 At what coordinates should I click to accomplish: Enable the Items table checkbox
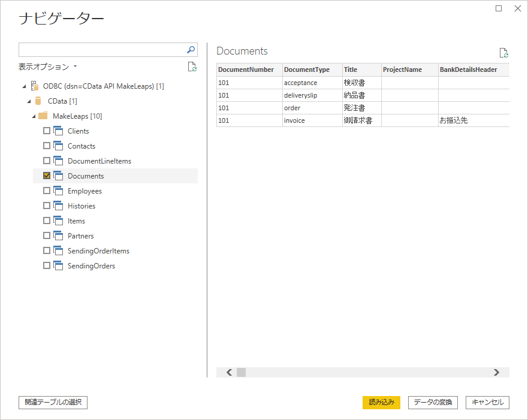[47, 221]
